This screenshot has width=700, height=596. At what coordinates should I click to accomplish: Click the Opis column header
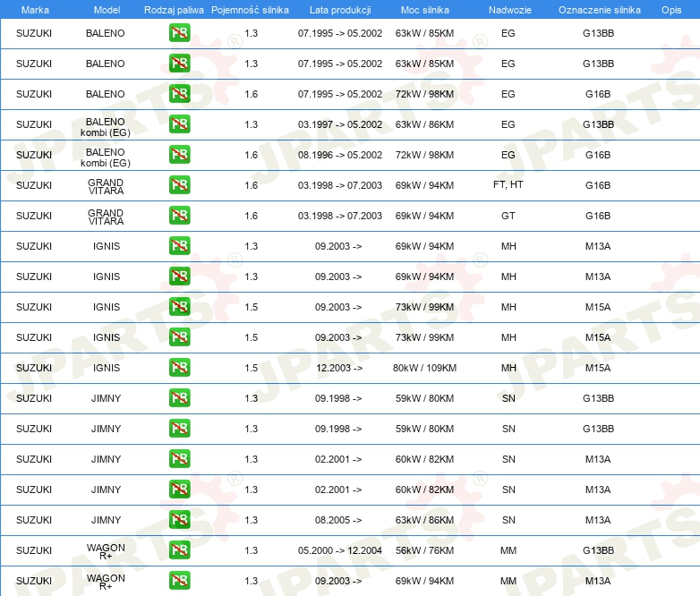coord(671,10)
